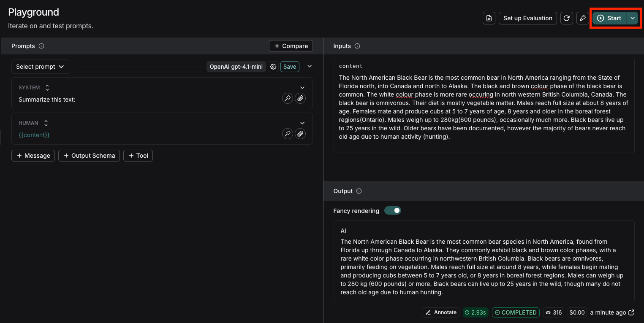This screenshot has height=323, width=644.
Task: Click magic wand icon in HUMAN message
Action: 288,134
